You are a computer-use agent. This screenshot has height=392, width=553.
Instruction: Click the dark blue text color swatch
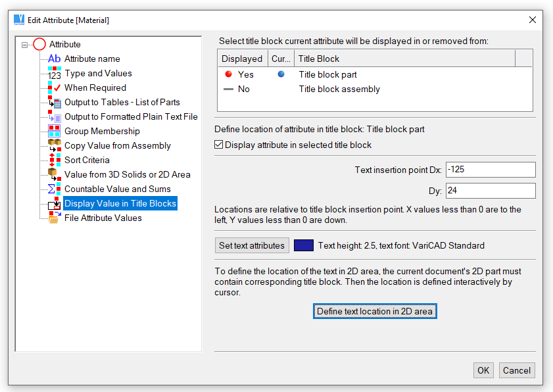coord(303,246)
